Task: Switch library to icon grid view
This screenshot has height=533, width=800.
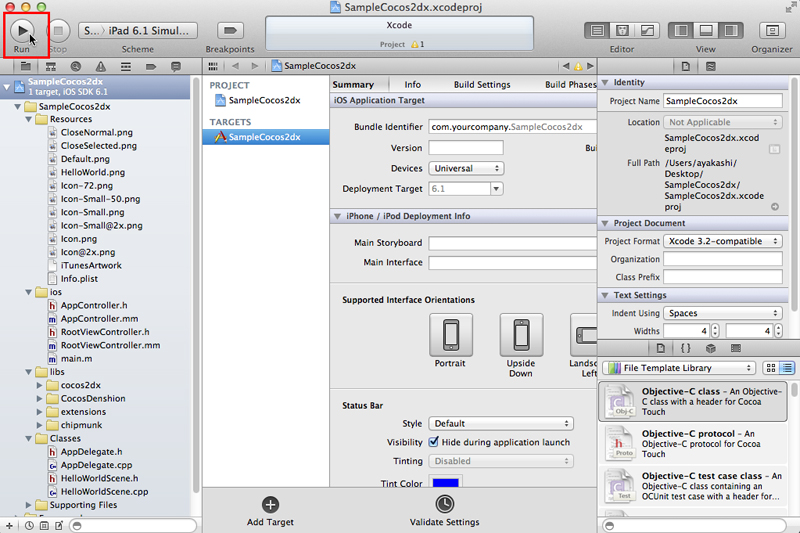Action: click(771, 368)
